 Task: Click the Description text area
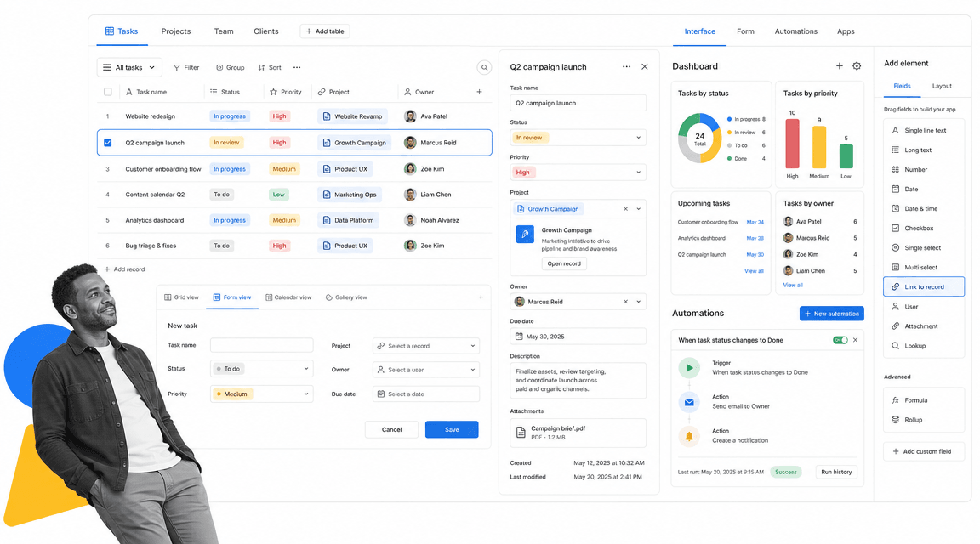tap(578, 380)
